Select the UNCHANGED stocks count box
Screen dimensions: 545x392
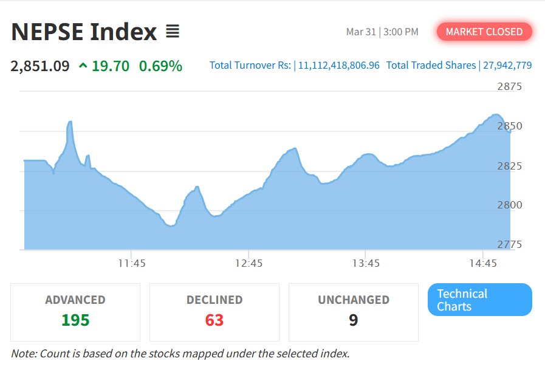coord(353,312)
